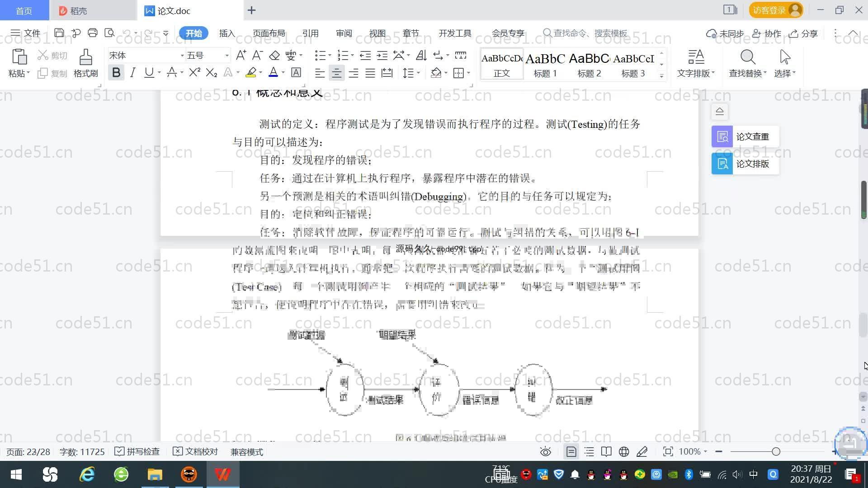Click the search commands input field

click(x=585, y=33)
